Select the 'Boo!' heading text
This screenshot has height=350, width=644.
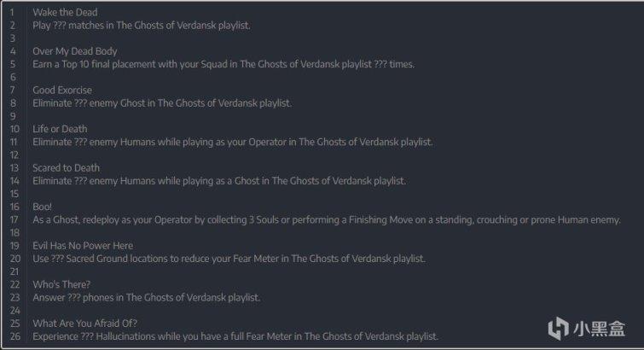(x=43, y=207)
